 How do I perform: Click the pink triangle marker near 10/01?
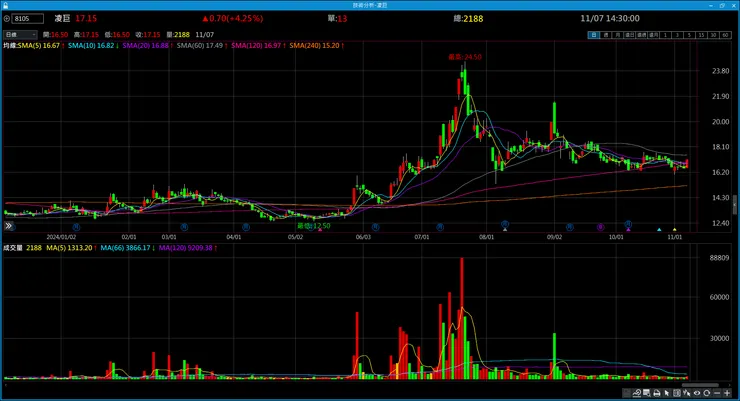pyautogui.click(x=628, y=229)
